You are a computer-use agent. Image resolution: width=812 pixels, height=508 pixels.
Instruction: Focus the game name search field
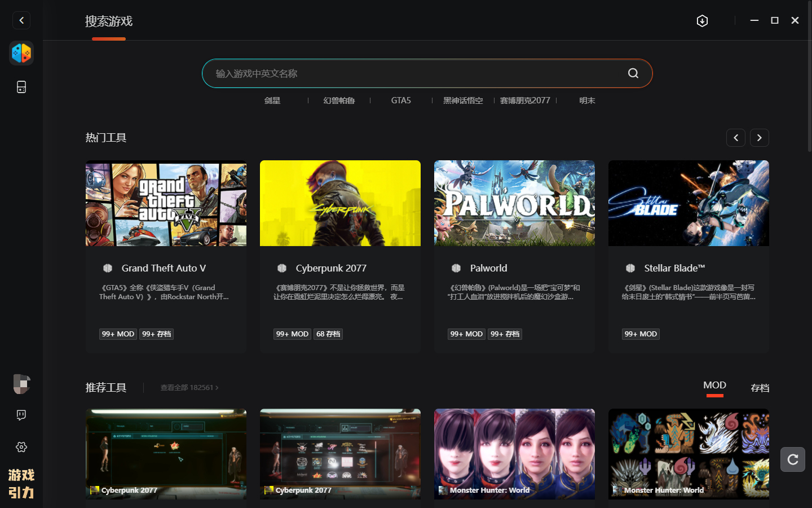point(417,73)
